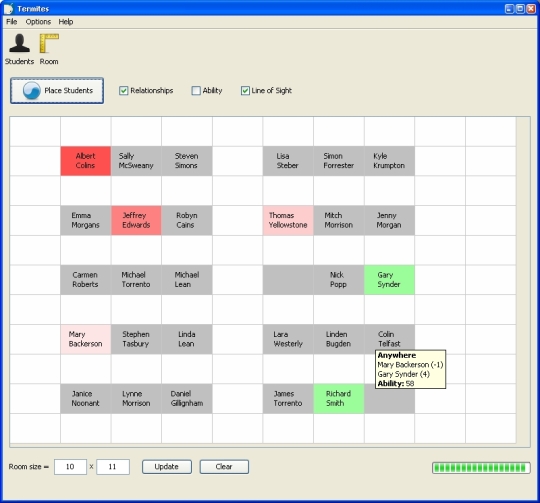Click the Update button
Image resolution: width=540 pixels, height=503 pixels.
coord(167,467)
